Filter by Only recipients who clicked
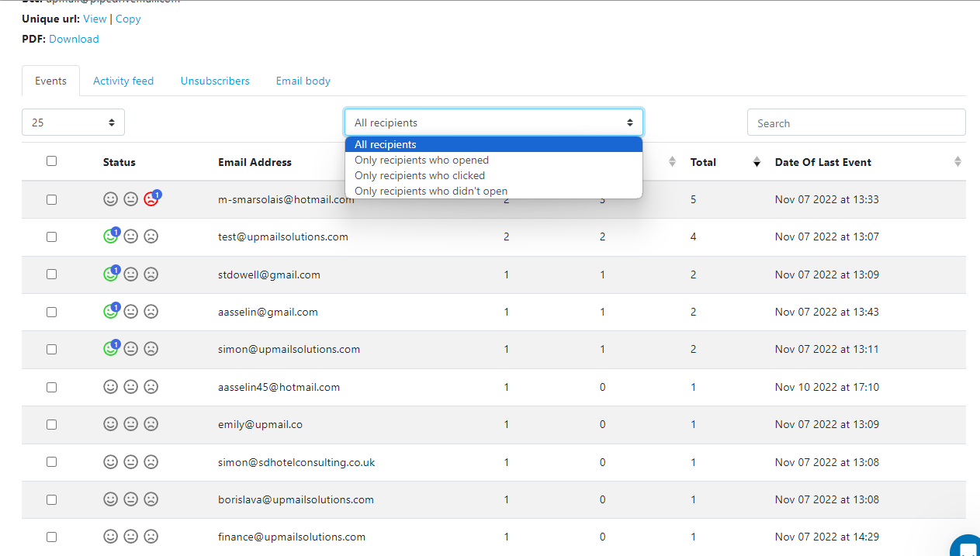The width and height of the screenshot is (980, 556). pyautogui.click(x=493, y=175)
